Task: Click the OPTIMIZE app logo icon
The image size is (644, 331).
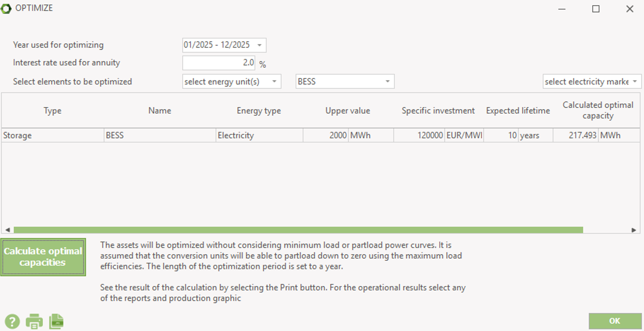Action: pos(6,8)
